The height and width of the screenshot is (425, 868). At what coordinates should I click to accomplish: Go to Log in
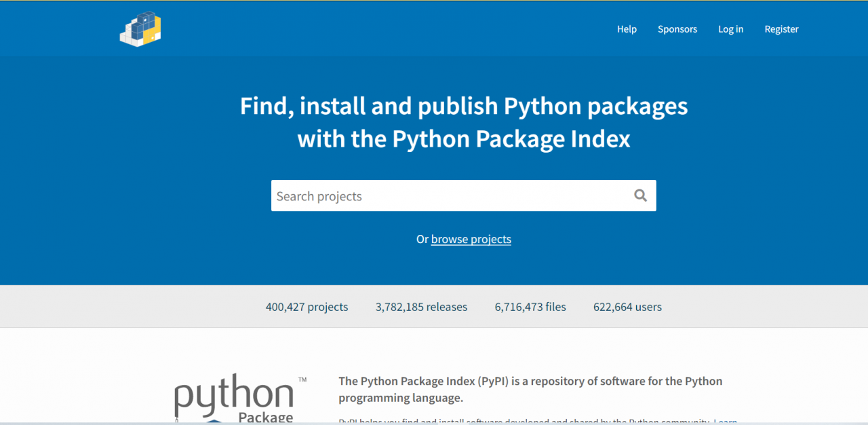tap(730, 29)
